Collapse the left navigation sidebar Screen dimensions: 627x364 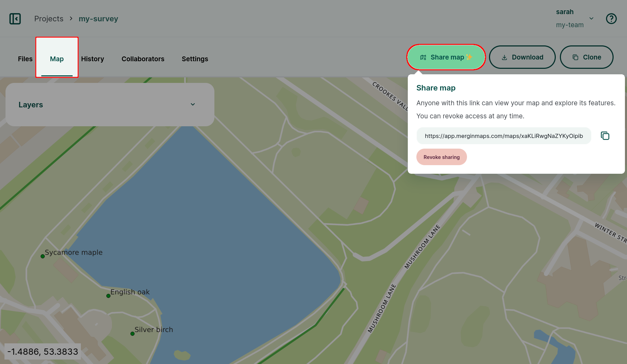click(15, 19)
